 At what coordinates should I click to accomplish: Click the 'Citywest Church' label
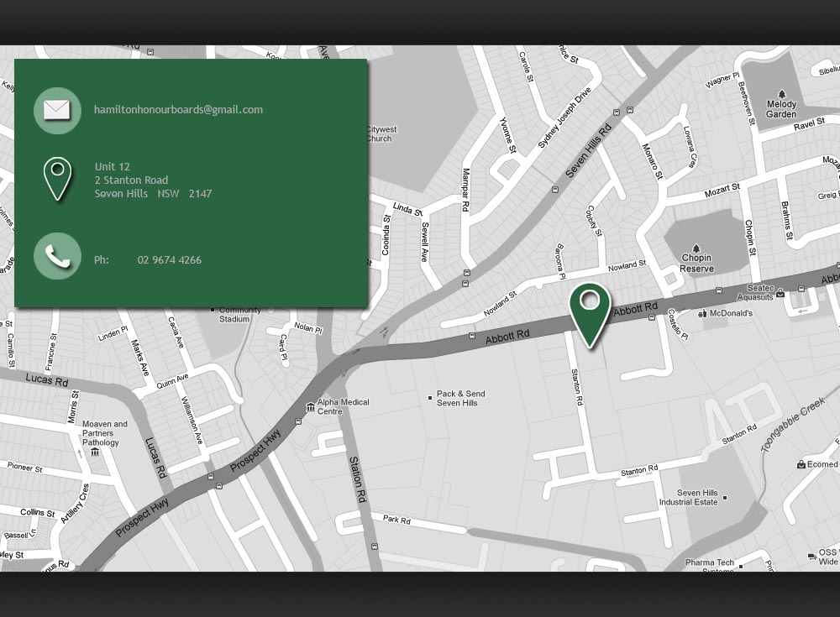[381, 134]
